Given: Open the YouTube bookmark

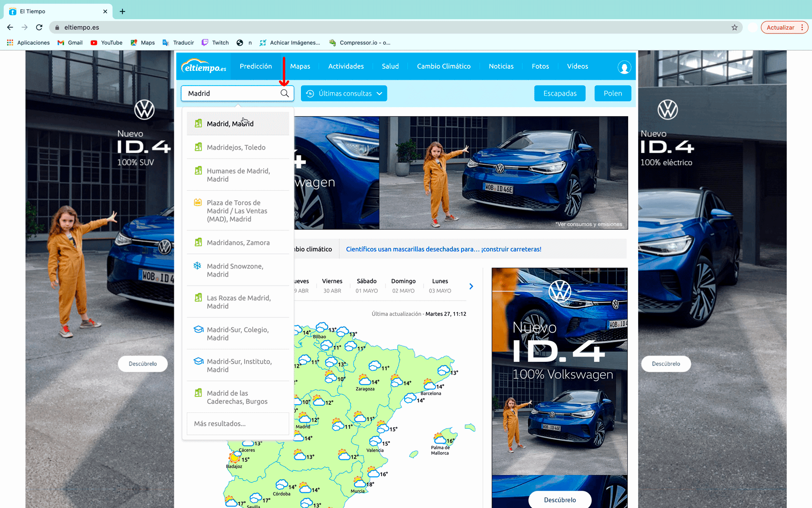Looking at the screenshot, I should pyautogui.click(x=107, y=43).
